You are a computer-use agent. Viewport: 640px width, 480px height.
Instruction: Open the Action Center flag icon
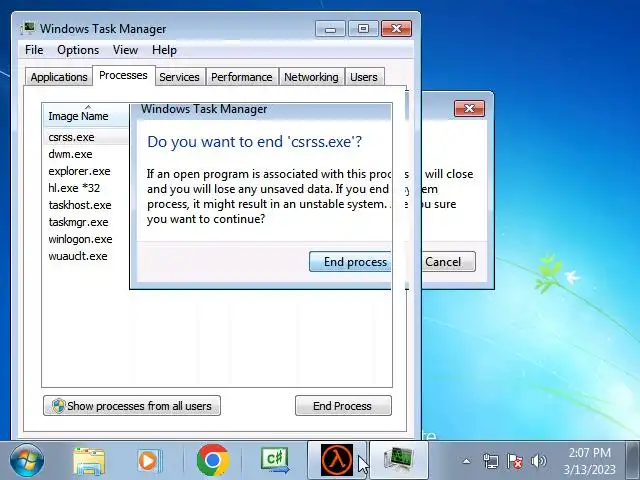click(x=515, y=461)
